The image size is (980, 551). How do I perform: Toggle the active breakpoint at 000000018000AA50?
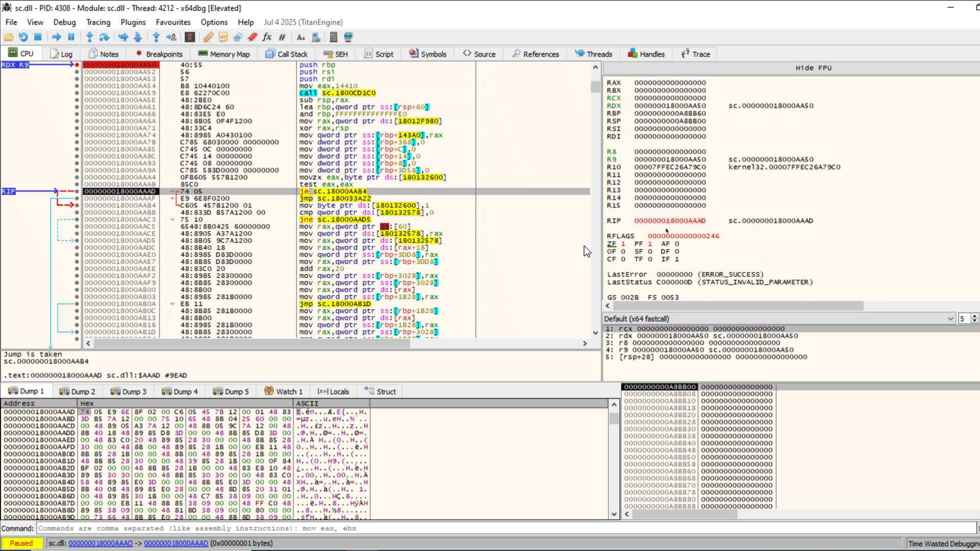point(77,65)
